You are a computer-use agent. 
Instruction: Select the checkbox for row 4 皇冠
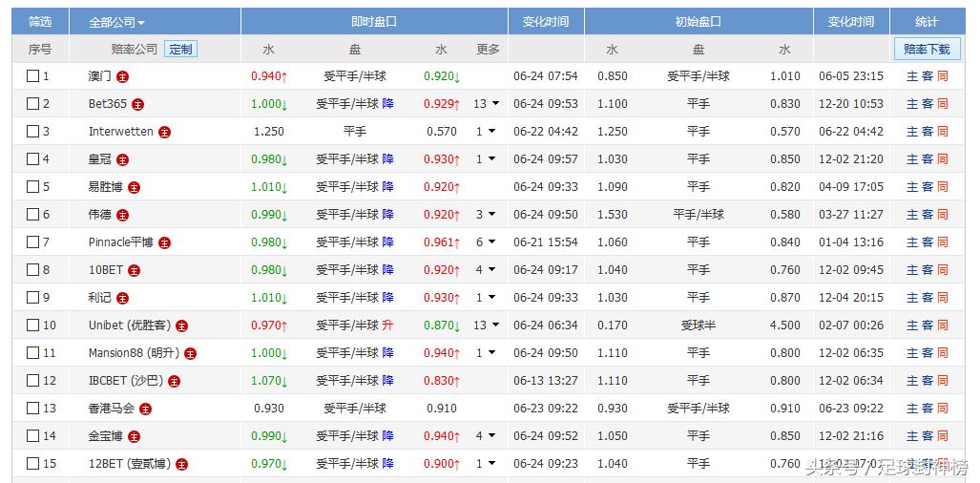32,159
